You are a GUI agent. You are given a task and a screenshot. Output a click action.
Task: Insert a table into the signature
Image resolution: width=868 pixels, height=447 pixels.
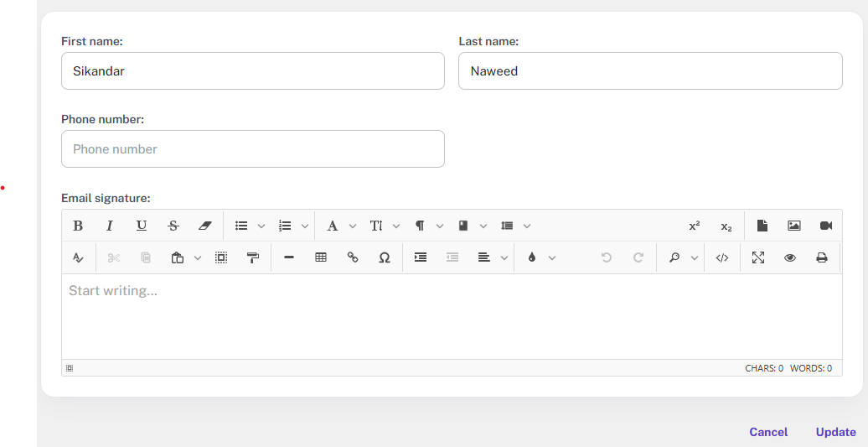click(321, 257)
